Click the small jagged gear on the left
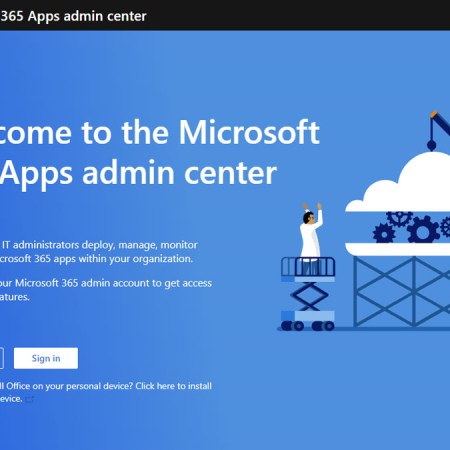The image size is (450, 450). coord(384,233)
